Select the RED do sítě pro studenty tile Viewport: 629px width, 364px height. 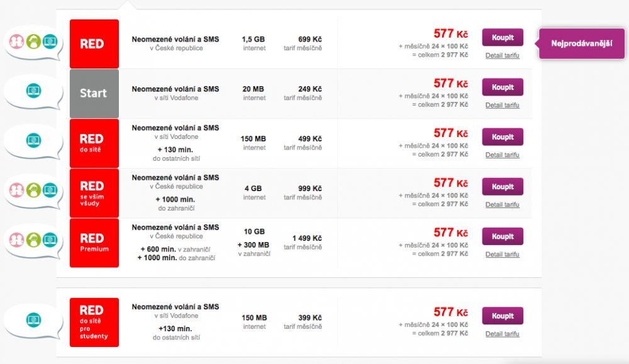(94, 323)
